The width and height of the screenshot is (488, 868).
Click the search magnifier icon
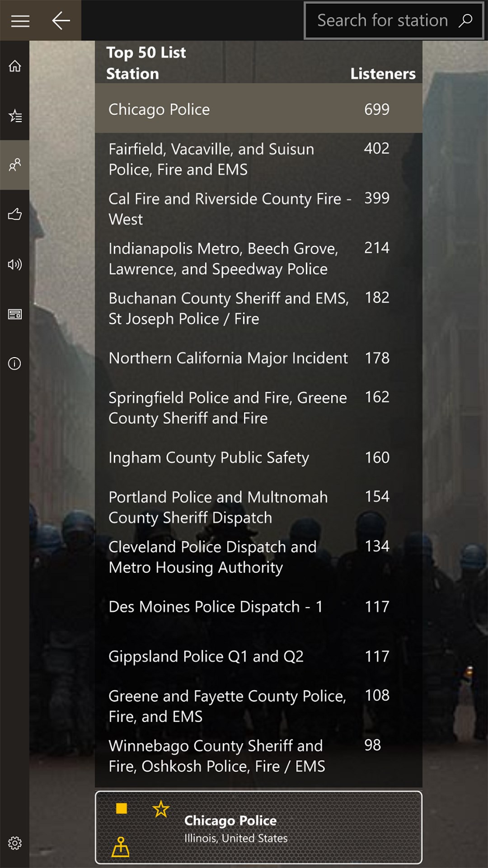(465, 21)
